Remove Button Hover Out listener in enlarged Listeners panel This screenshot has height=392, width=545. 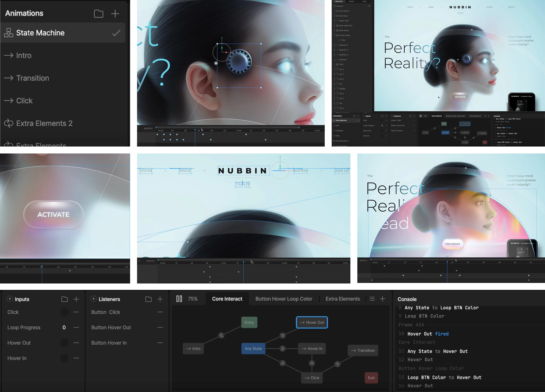coord(160,327)
